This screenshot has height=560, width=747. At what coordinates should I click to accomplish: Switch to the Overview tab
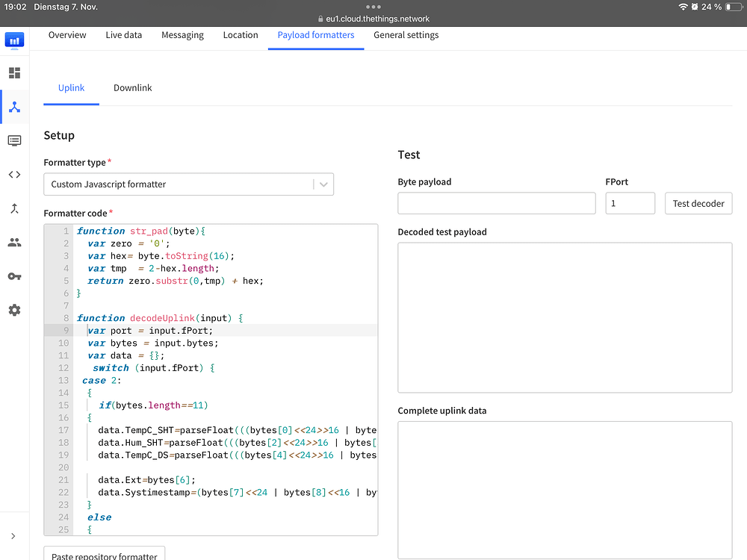(67, 35)
